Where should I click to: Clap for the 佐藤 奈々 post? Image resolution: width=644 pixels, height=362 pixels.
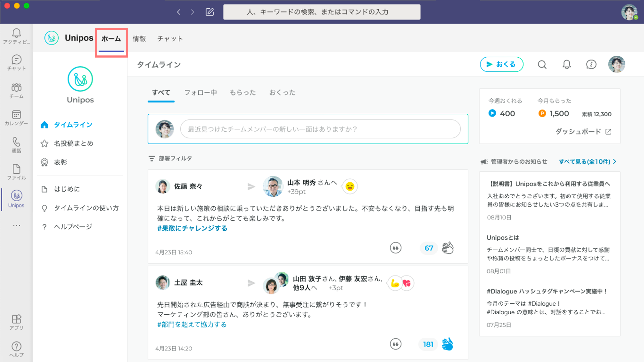coord(447,248)
